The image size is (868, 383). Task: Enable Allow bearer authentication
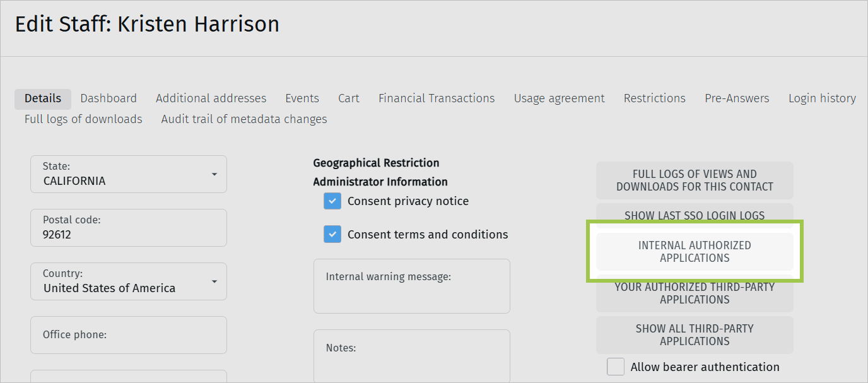(615, 367)
